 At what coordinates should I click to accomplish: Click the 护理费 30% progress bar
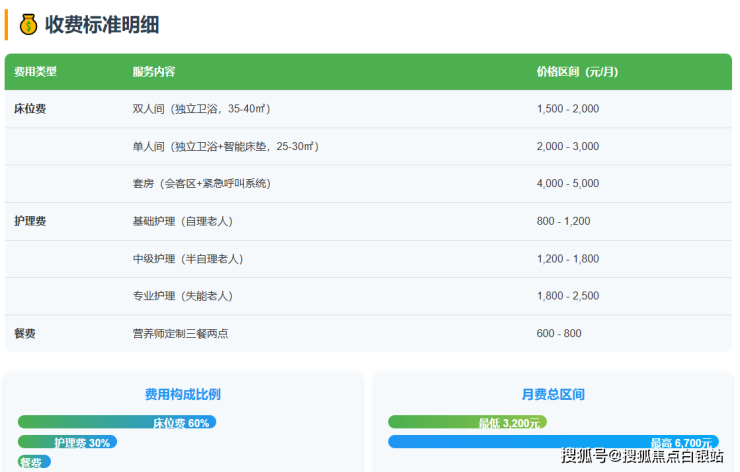(67, 442)
